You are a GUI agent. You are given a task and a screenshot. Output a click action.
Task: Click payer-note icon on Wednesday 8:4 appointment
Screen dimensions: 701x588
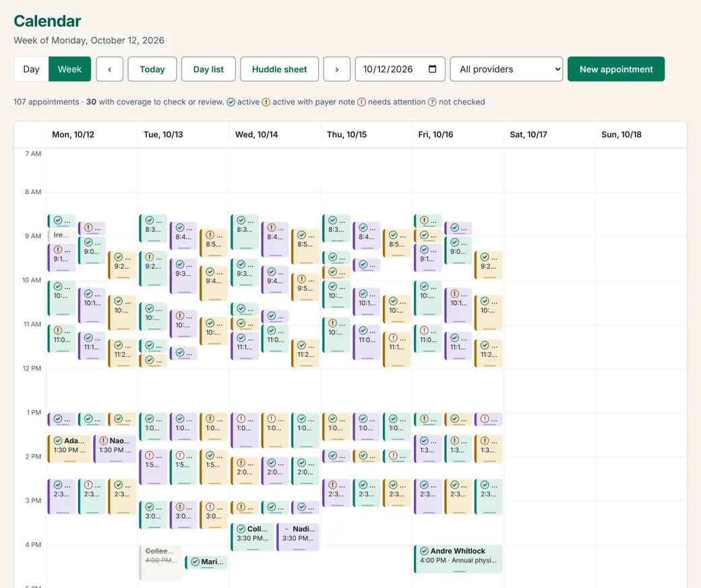272,228
